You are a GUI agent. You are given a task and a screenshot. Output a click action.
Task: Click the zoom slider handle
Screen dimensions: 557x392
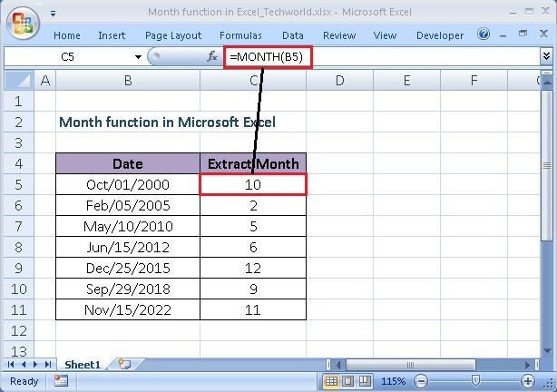click(x=475, y=381)
